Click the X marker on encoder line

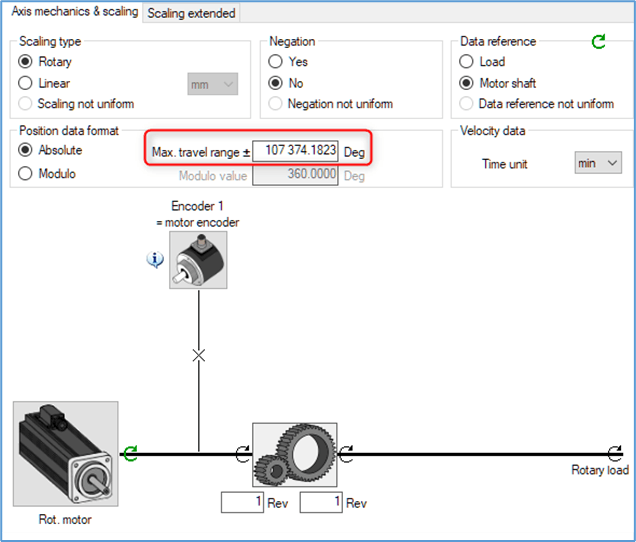[198, 355]
